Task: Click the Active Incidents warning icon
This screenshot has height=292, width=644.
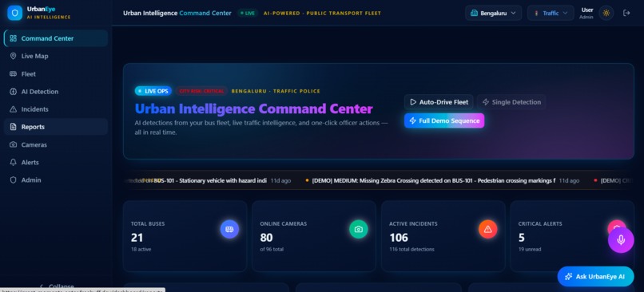Action: (x=488, y=229)
